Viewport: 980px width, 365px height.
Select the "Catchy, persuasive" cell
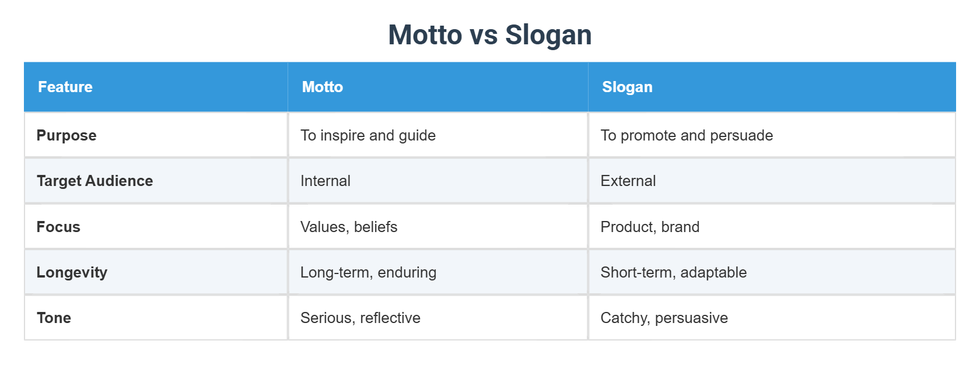tap(664, 318)
